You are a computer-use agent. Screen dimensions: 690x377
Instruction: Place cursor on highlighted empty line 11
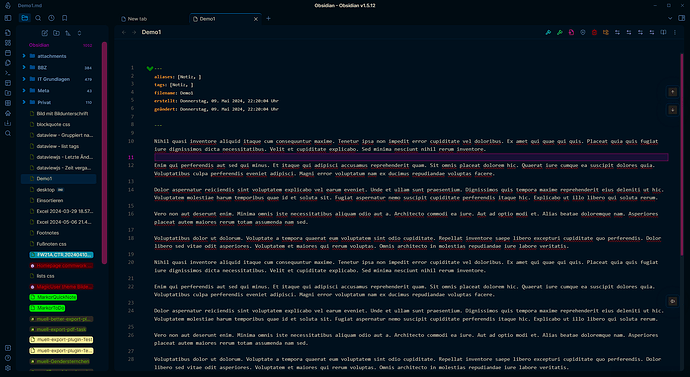click(x=411, y=157)
